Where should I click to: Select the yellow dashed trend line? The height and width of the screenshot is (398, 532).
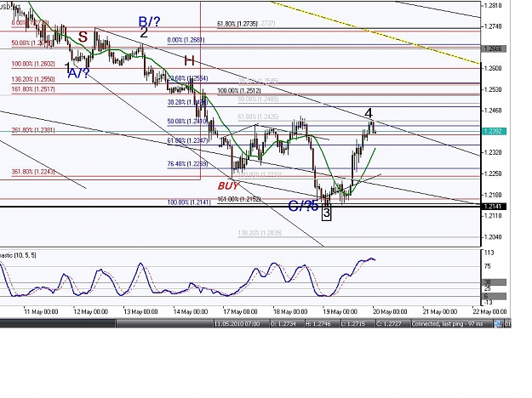(376, 33)
